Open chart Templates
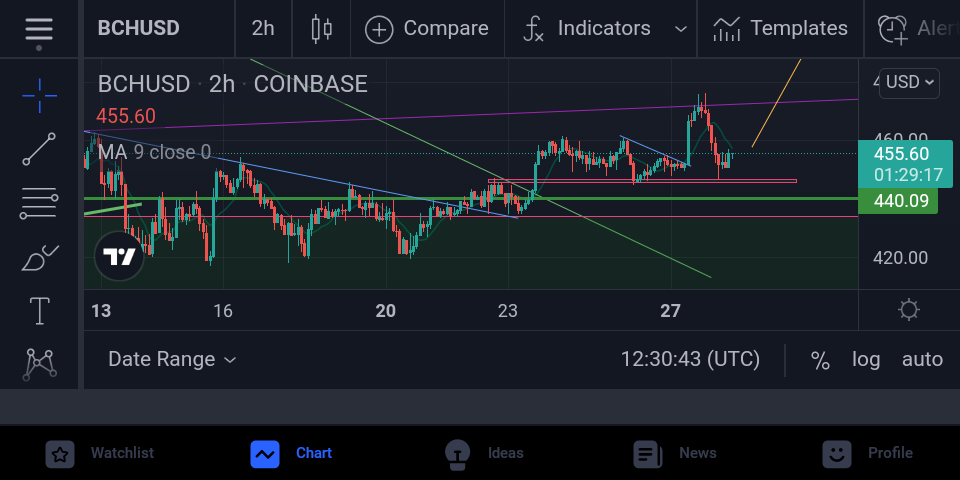Image resolution: width=960 pixels, height=480 pixels. [x=780, y=29]
